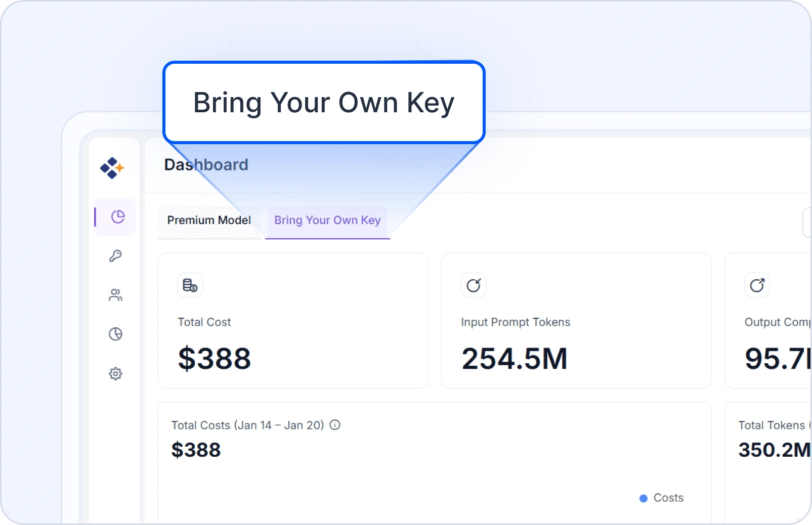812x525 pixels.
Task: Click the Input Prompt Tokens card icon
Action: coord(474,285)
